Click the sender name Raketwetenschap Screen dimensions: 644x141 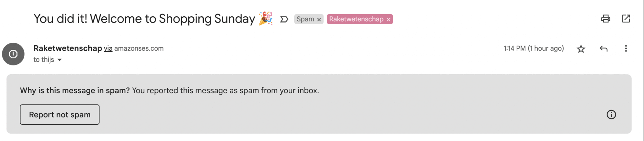point(68,48)
